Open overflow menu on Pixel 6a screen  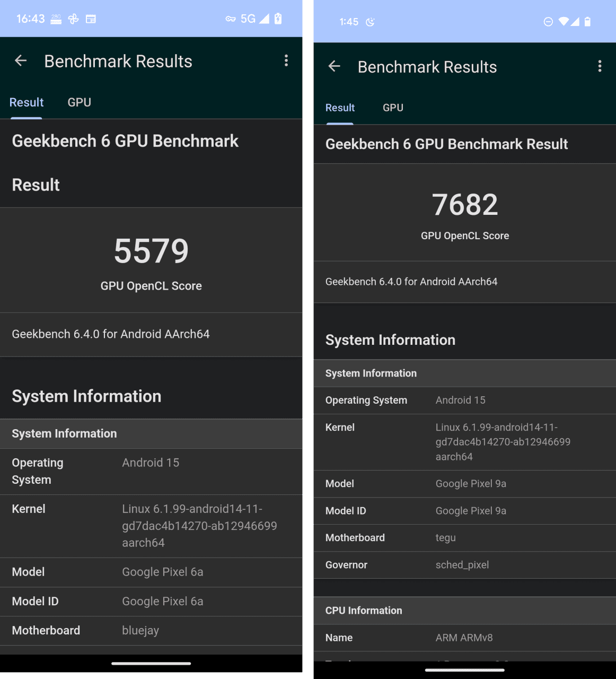[x=286, y=60]
